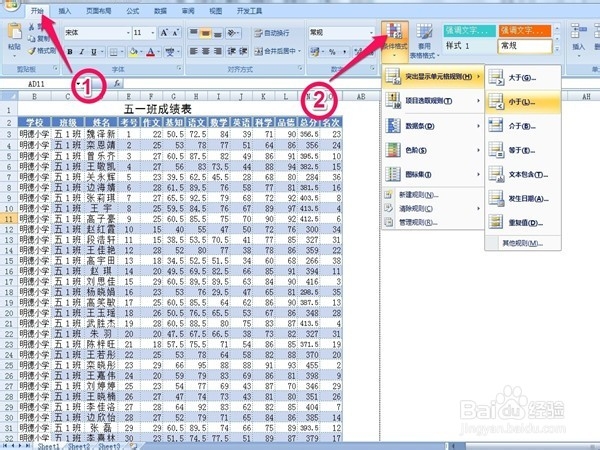Choose the 发生日期 rule

523,199
